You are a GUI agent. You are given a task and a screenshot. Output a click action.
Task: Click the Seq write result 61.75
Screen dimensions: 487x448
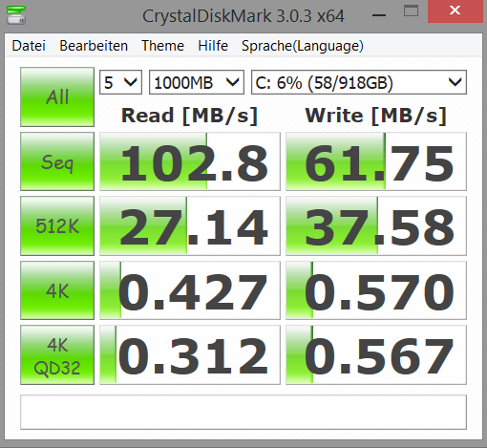pos(376,161)
